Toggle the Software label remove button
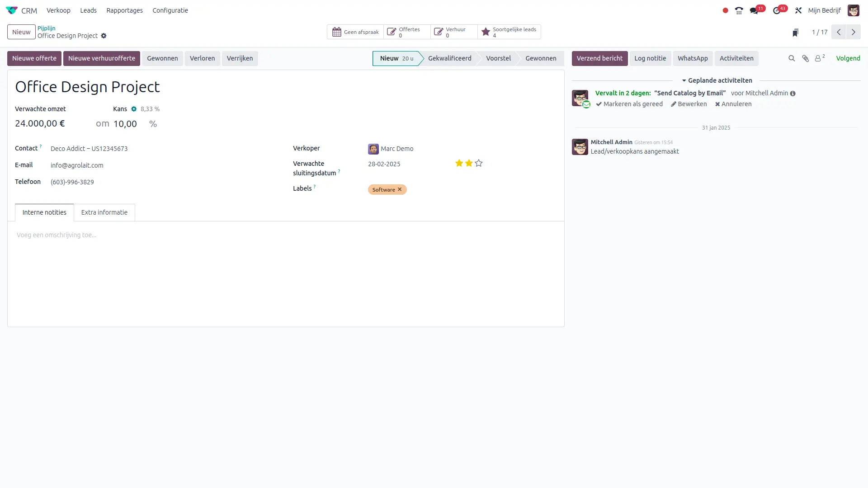 400,189
